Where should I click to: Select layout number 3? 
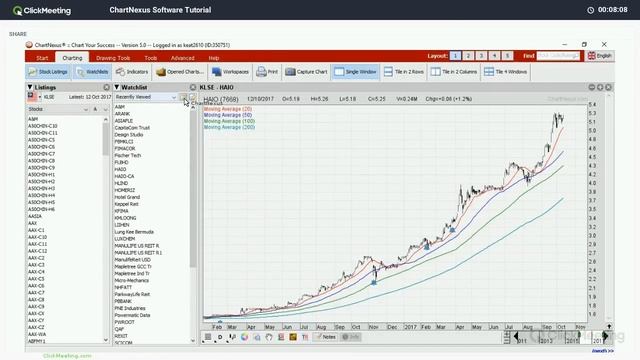point(481,56)
